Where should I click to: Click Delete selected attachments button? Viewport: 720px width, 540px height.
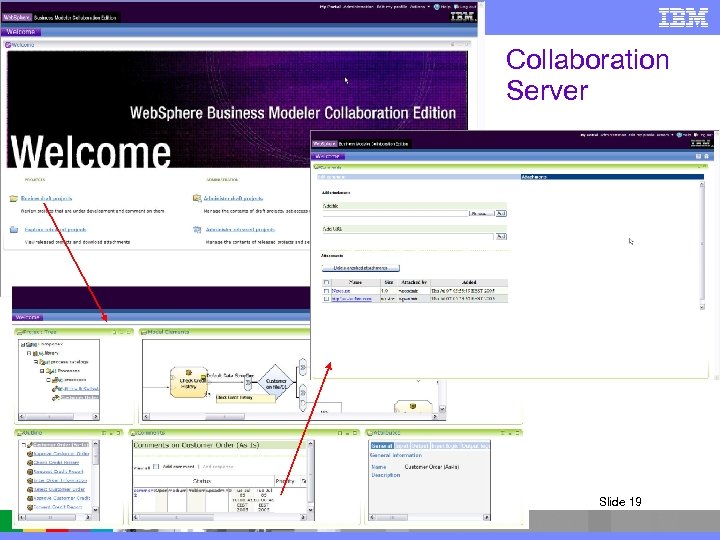360,268
